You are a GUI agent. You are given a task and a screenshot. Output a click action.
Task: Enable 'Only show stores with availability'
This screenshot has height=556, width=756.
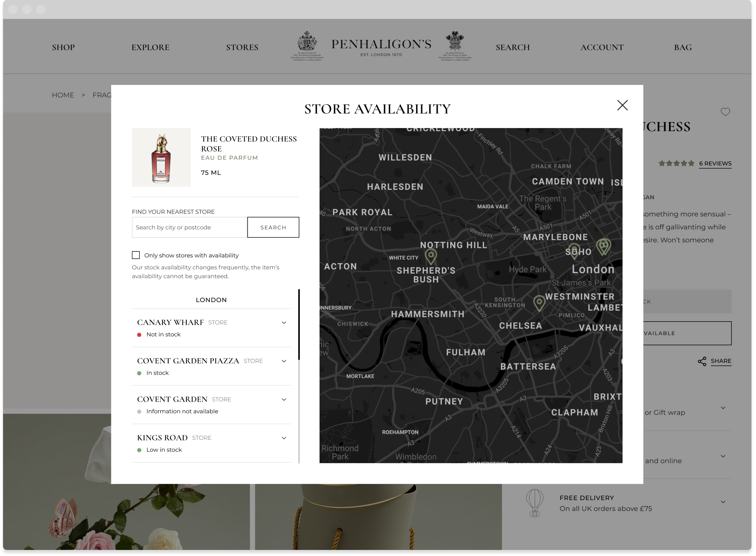[x=136, y=255]
